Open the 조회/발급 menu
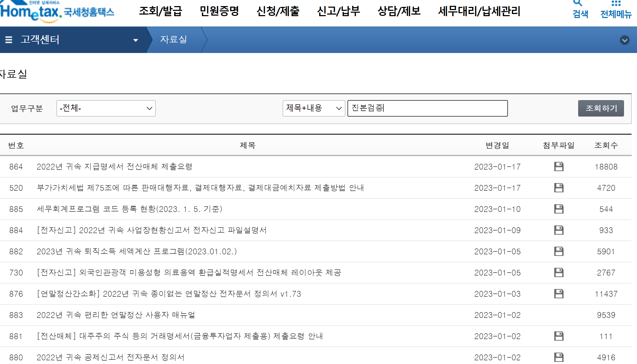 pos(160,11)
